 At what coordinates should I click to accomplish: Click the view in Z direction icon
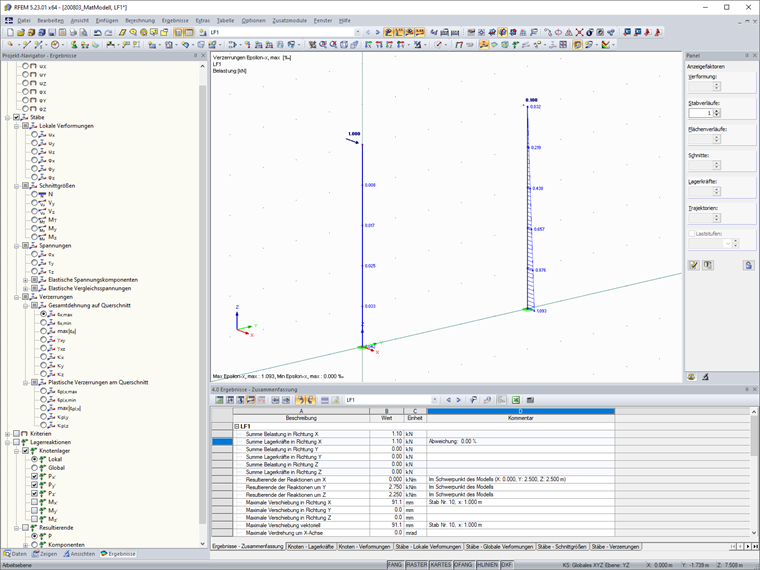[x=389, y=45]
